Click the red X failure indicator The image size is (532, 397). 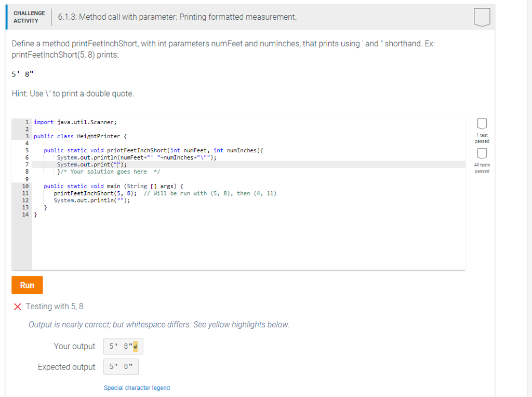[x=17, y=306]
